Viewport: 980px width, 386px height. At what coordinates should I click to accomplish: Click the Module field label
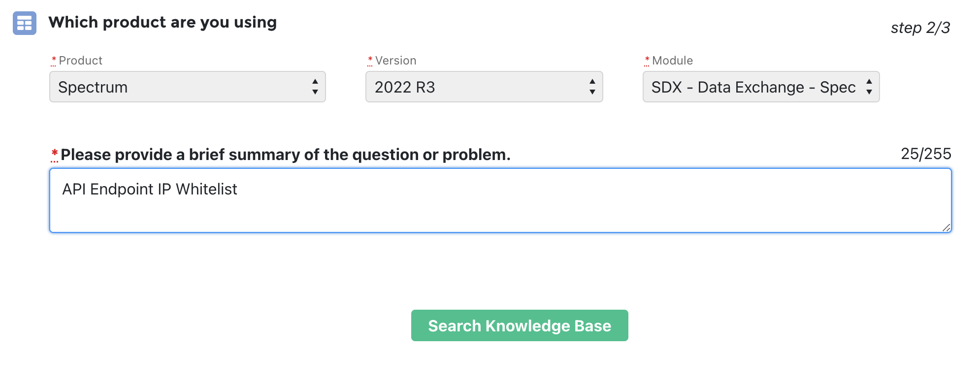point(672,61)
